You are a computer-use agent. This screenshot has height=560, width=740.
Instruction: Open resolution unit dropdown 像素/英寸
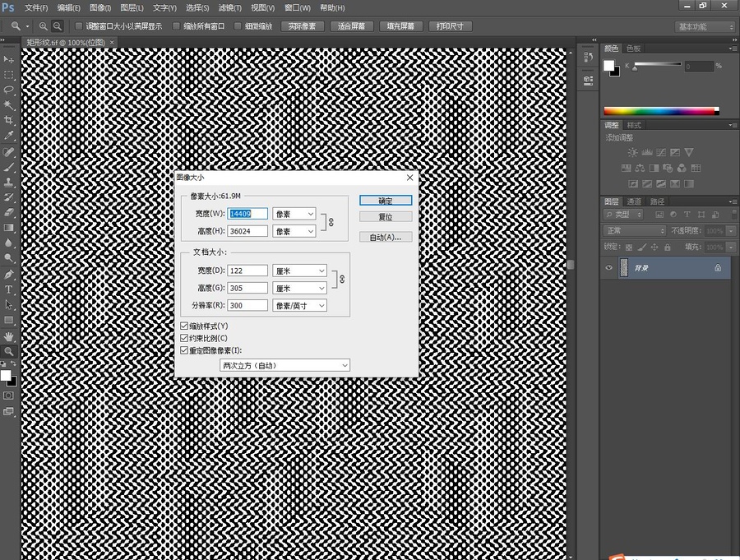click(299, 306)
